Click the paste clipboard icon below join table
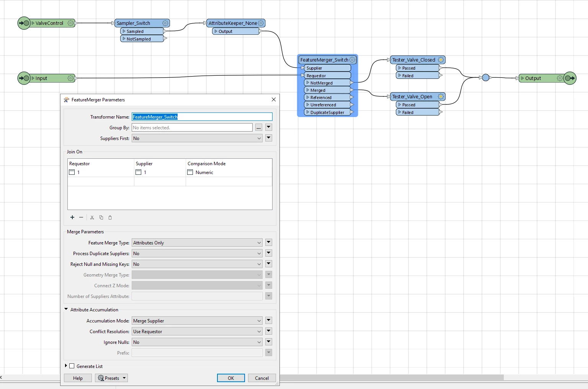The image size is (588, 389). (110, 218)
